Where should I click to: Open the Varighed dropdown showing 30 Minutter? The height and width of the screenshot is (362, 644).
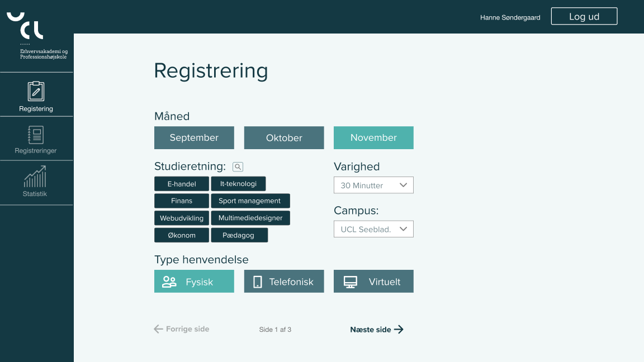pyautogui.click(x=373, y=185)
